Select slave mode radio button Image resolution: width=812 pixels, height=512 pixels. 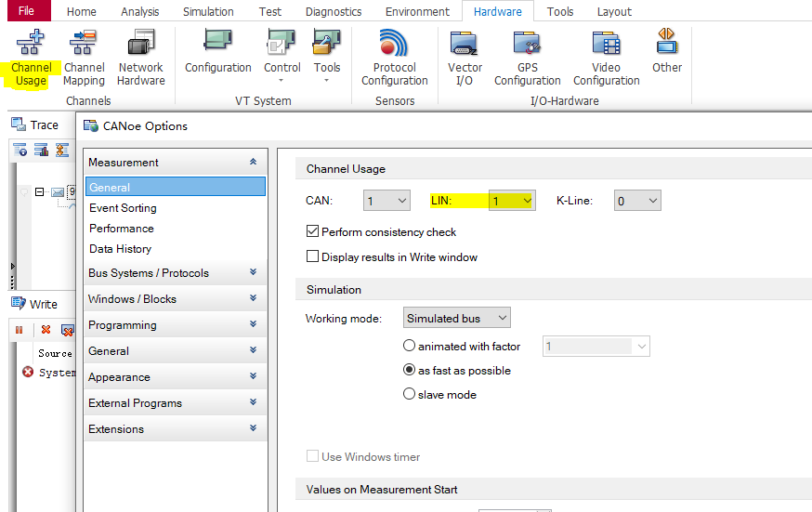[409, 394]
